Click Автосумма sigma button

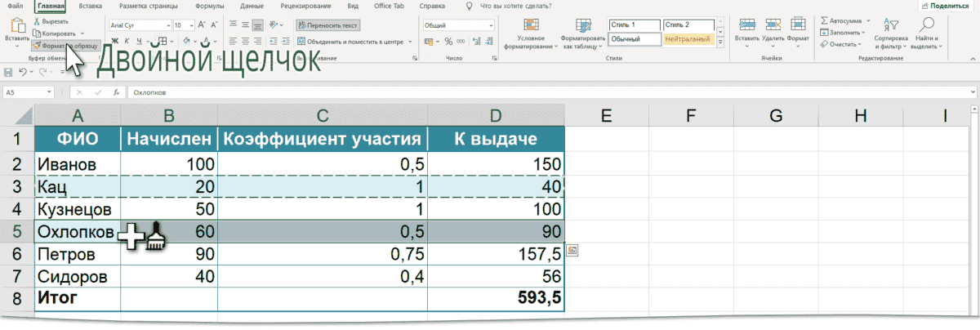[x=842, y=21]
